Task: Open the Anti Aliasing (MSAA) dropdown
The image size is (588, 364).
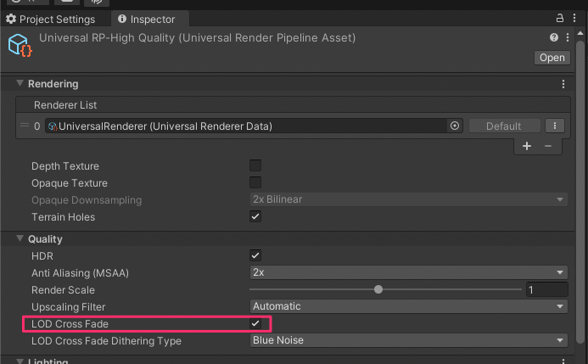Action: (408, 272)
